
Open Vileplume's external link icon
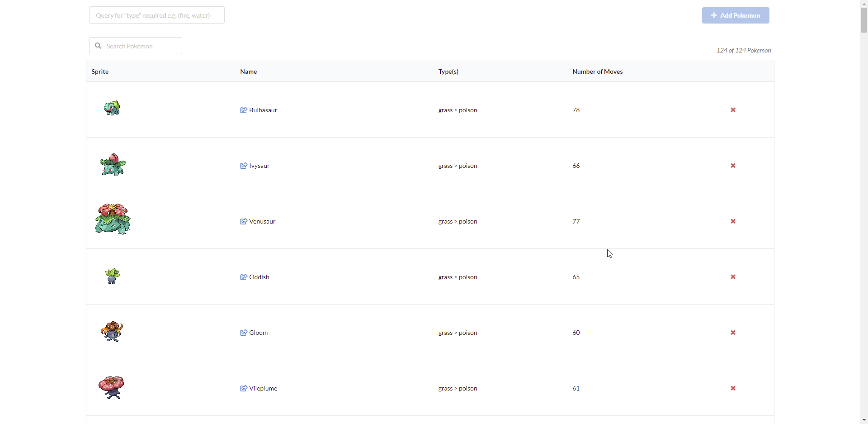[244, 388]
